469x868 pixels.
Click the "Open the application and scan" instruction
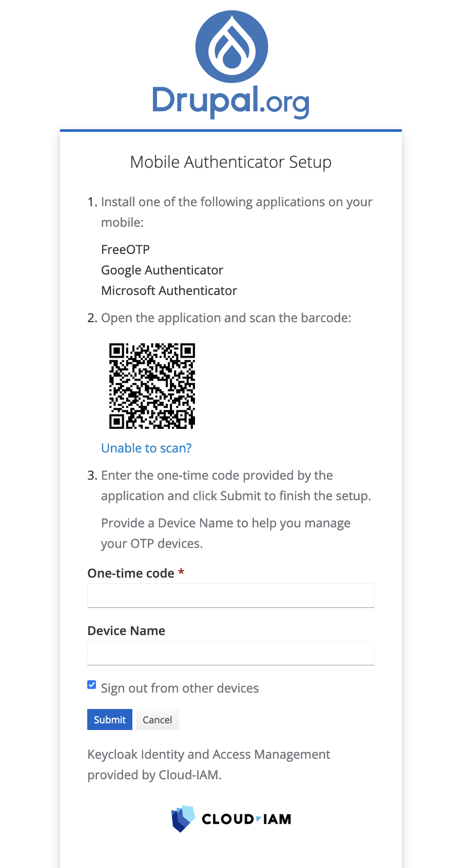[x=226, y=318]
